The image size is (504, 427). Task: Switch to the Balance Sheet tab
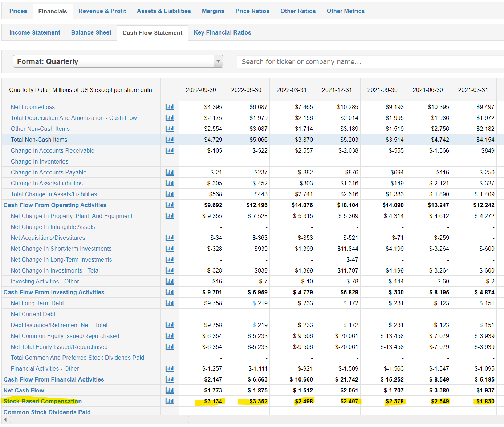[x=91, y=33]
